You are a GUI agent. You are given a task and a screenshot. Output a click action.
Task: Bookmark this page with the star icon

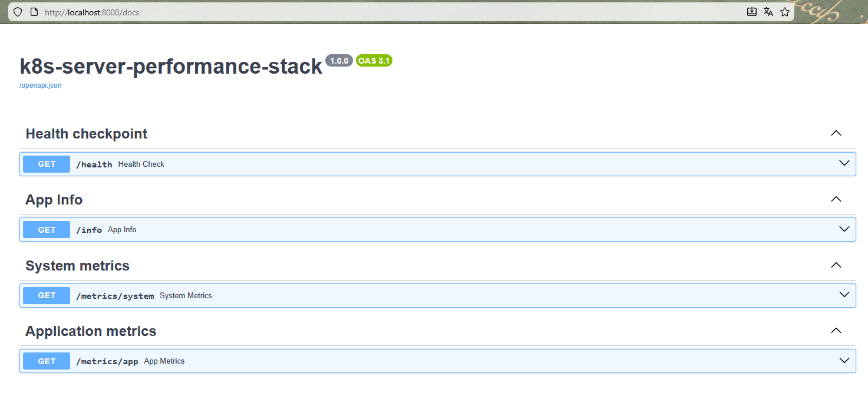tap(784, 12)
